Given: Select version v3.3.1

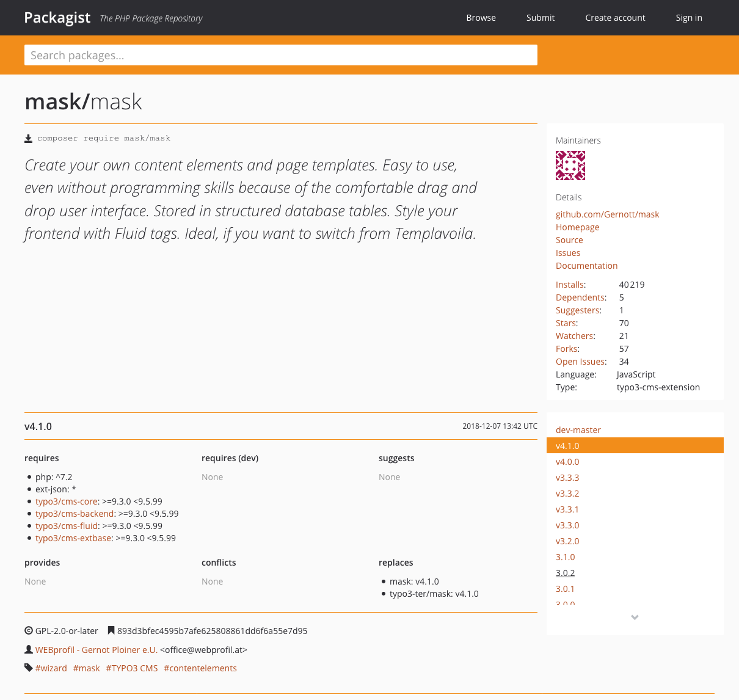Looking at the screenshot, I should click(x=567, y=509).
